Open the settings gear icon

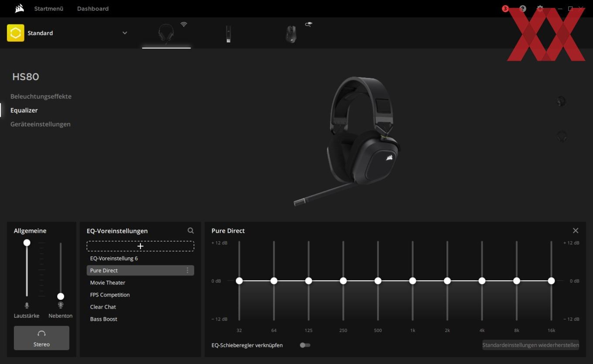[x=540, y=9]
